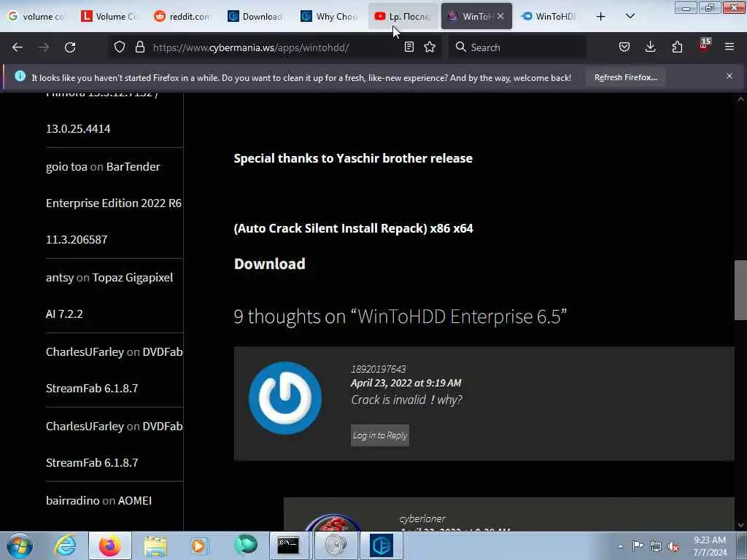
Task: Open the Windows Start button
Action: pyautogui.click(x=20, y=545)
